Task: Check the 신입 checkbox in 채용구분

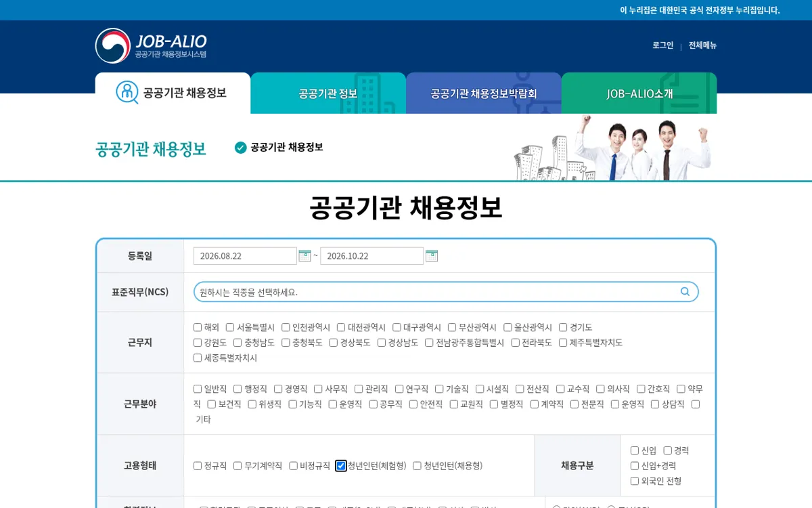Action: click(635, 450)
